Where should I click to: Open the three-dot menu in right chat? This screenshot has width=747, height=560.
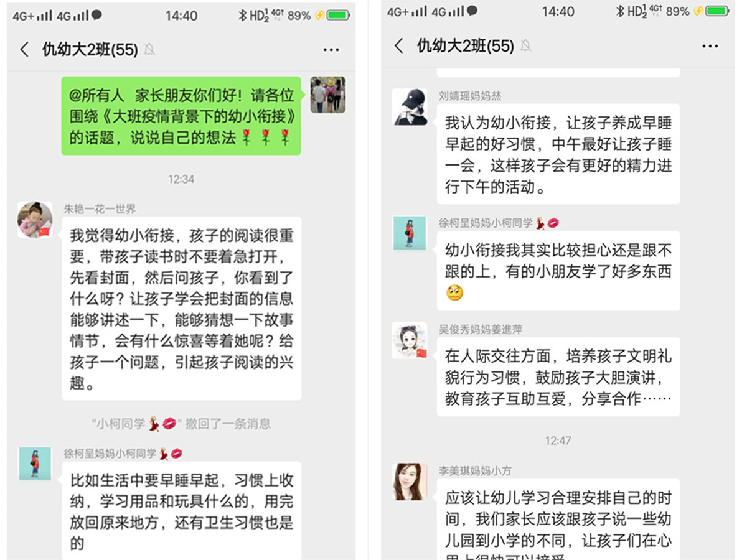pyautogui.click(x=710, y=46)
